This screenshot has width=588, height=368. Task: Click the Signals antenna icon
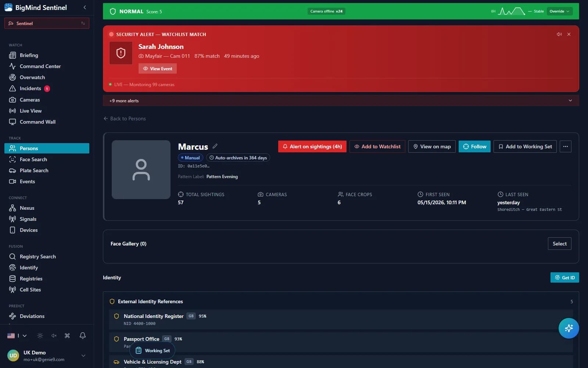(12, 219)
